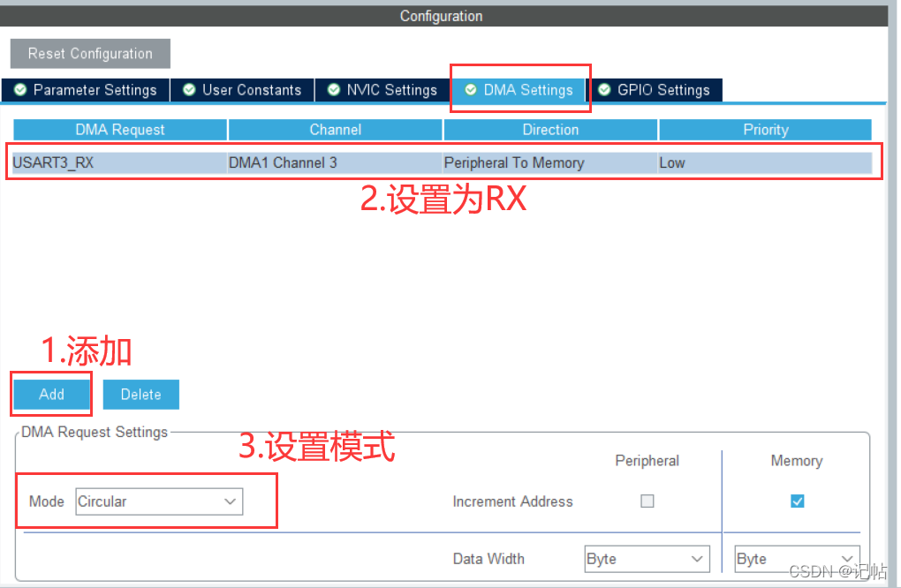This screenshot has height=588, width=901.
Task: Open the Memory Data Width dropdown
Action: pyautogui.click(x=797, y=559)
